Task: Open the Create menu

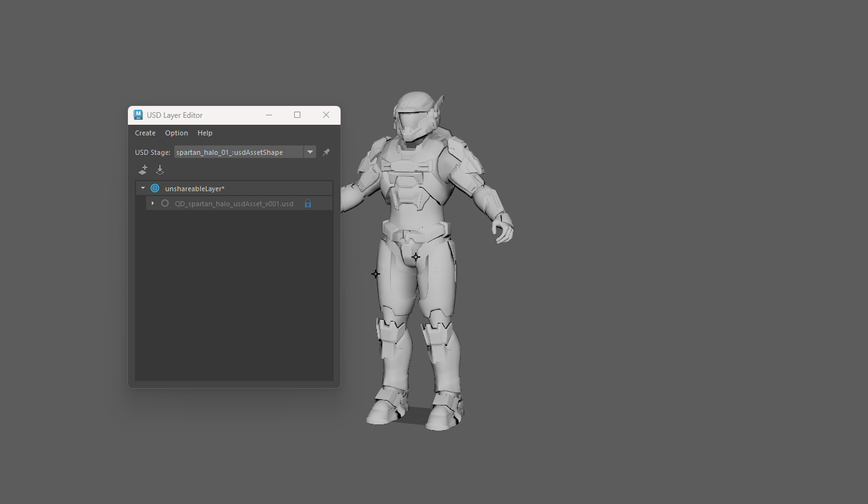Action: point(145,133)
